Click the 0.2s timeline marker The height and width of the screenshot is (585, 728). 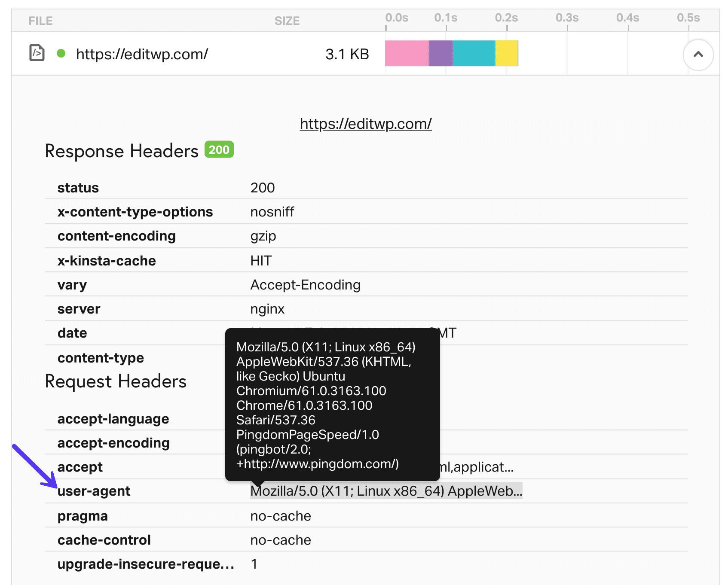pos(507,18)
